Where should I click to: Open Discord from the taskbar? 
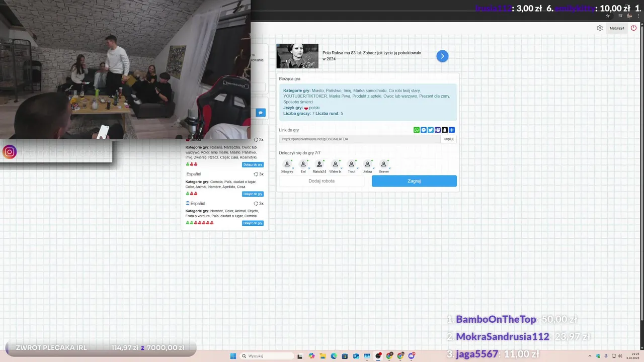[x=412, y=356]
